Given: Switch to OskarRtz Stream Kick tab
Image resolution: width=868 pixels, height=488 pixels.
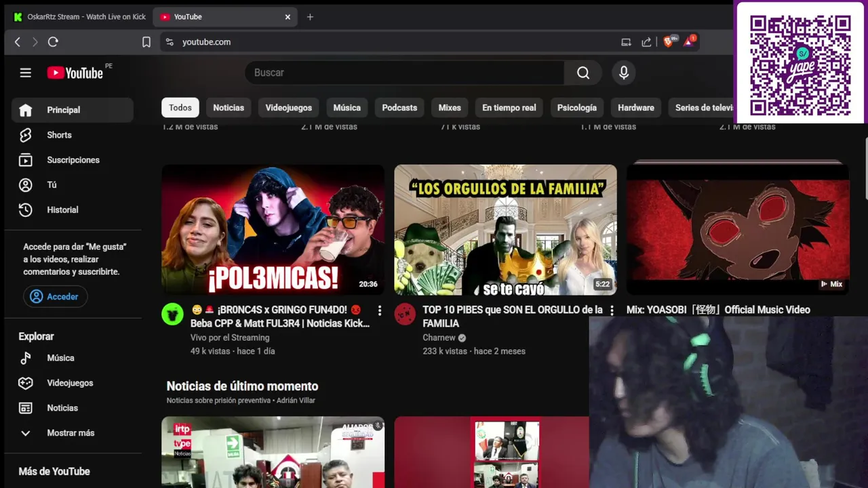Looking at the screenshot, I should click(79, 17).
